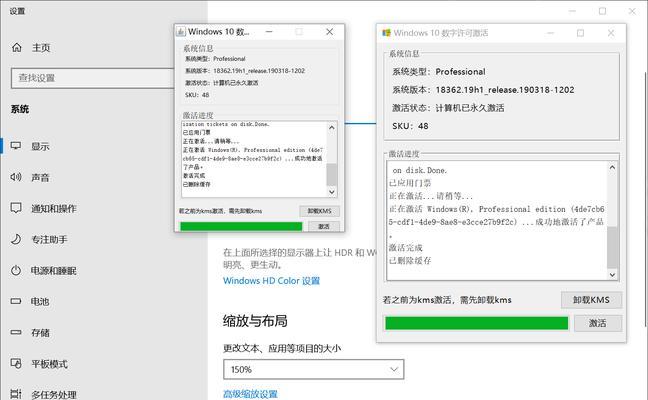Select the 电池 battery icon
This screenshot has width=648, height=400.
16,301
